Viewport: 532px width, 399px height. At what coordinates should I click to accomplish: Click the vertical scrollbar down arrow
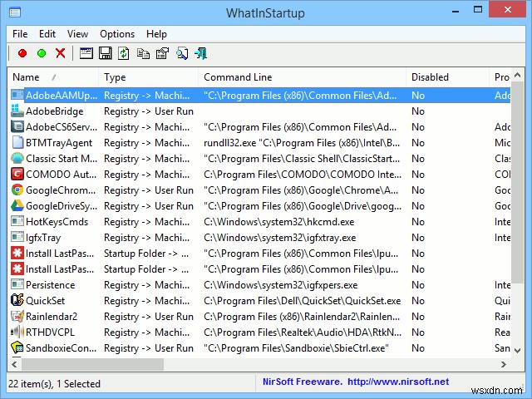(517, 351)
